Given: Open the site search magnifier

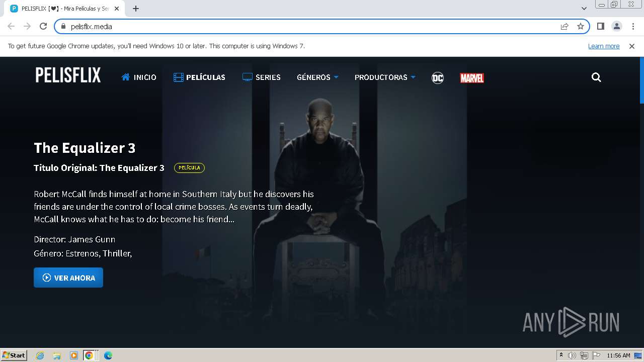Looking at the screenshot, I should [x=596, y=77].
